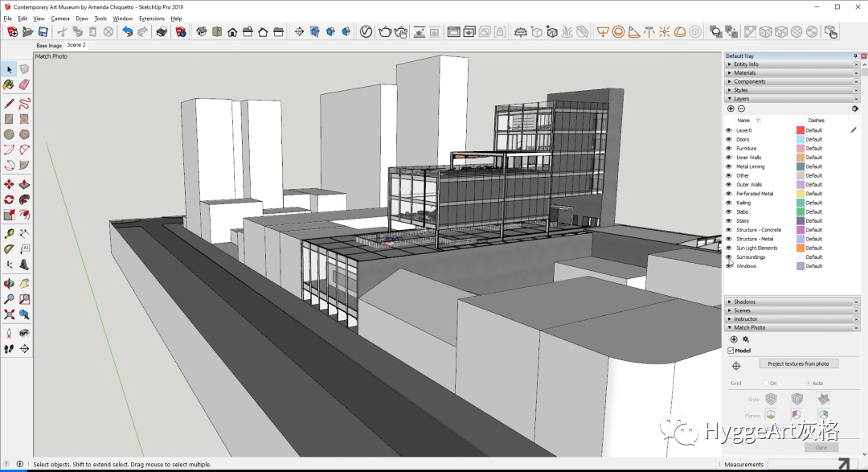The image size is (868, 472).
Task: Select the Pan hand tool
Action: point(24,284)
